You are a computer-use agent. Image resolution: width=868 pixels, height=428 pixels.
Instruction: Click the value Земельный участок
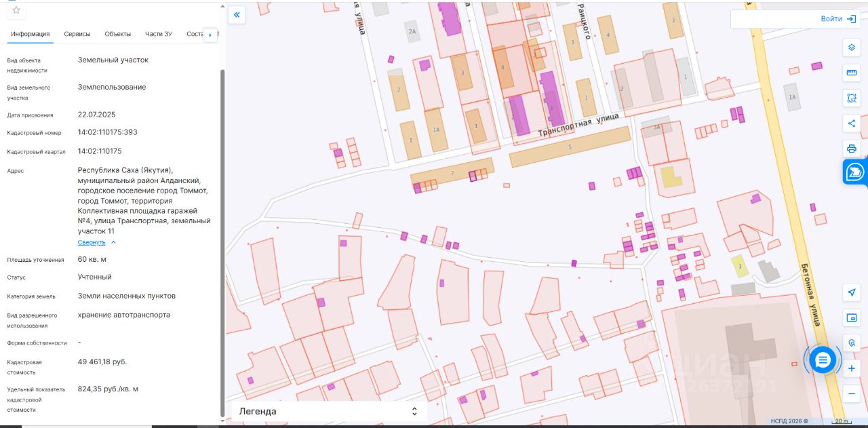tap(113, 60)
